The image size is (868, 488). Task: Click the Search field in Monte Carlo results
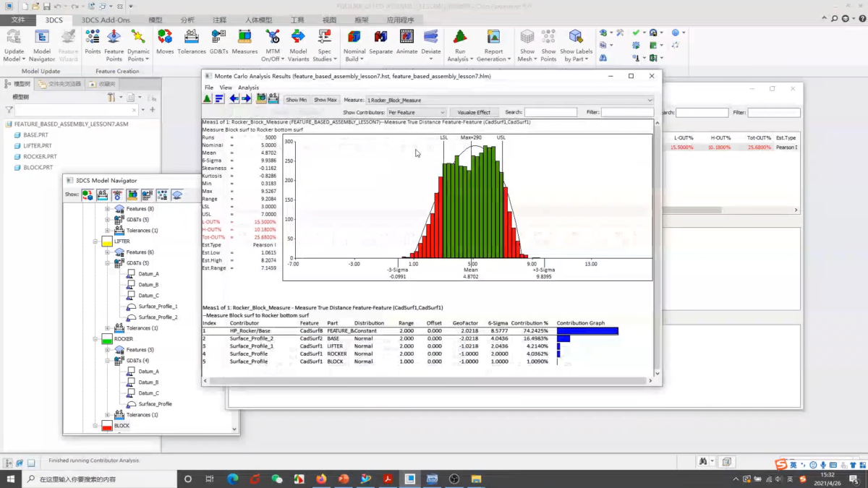click(550, 112)
